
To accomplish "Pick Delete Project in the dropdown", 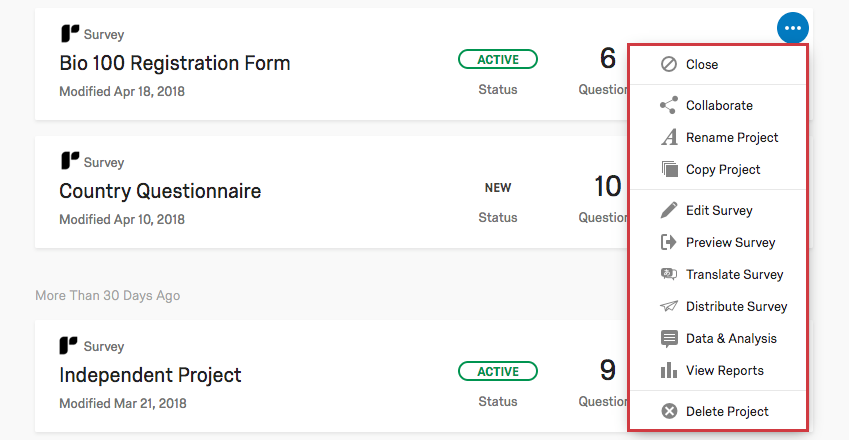I will [727, 411].
